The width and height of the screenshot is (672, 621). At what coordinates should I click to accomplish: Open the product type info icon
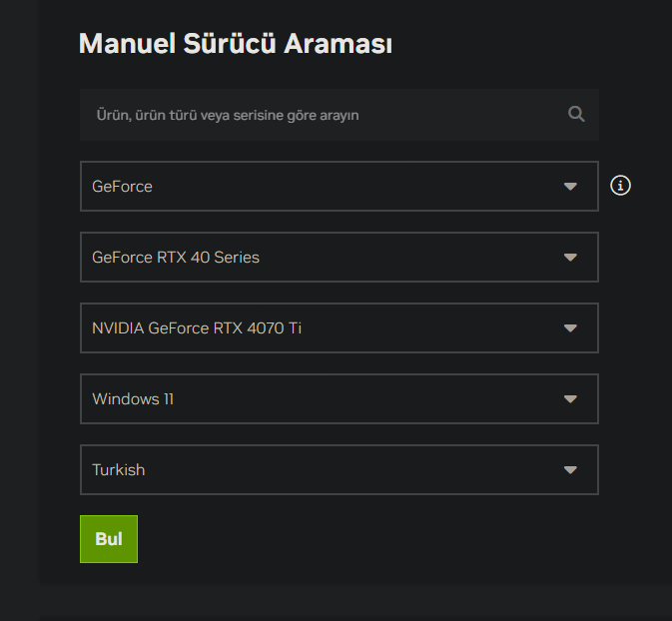[620, 186]
